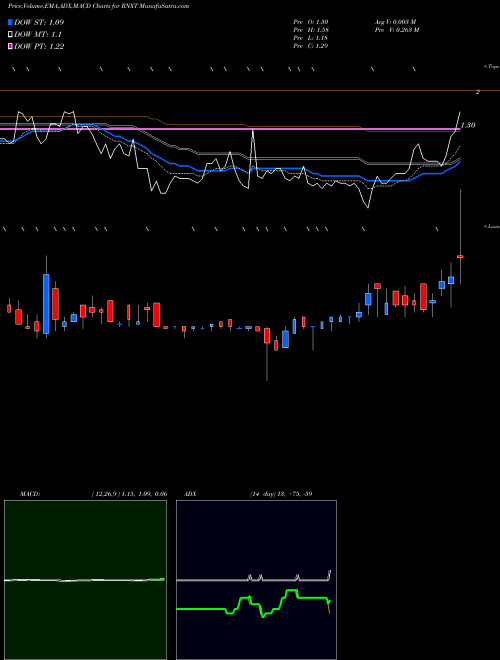
Task: Click the tall blue candlestick near chart left
Action: (46, 303)
